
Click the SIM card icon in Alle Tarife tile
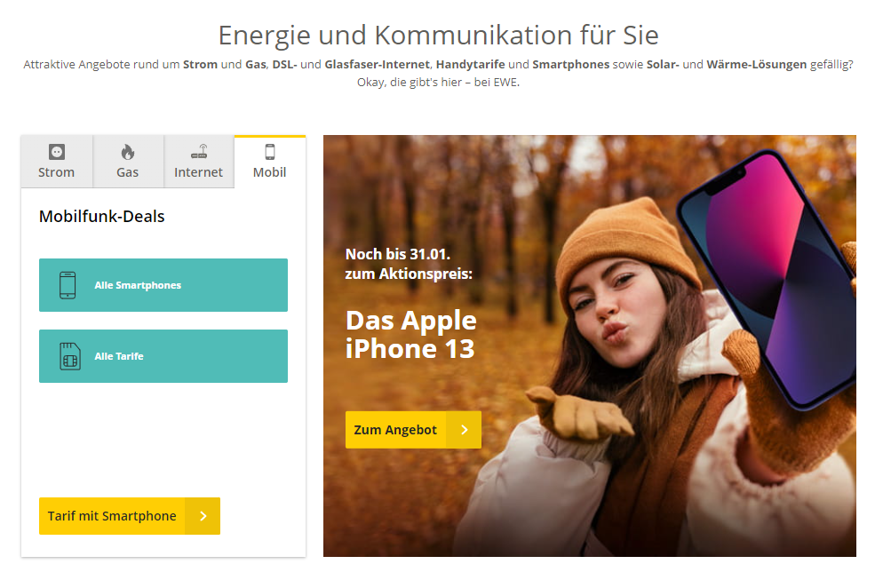click(70, 356)
